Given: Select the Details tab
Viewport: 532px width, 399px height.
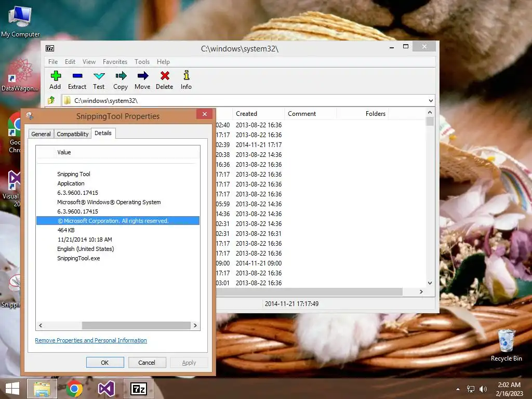Looking at the screenshot, I should 103,133.
